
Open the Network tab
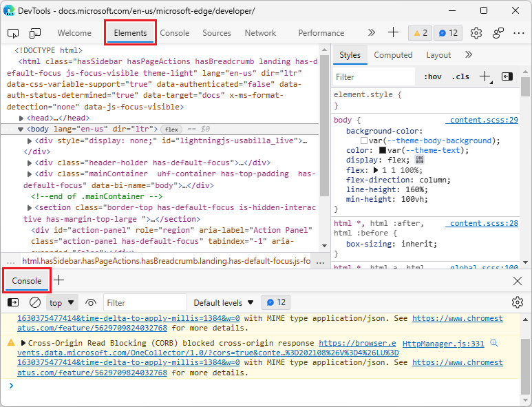260,33
